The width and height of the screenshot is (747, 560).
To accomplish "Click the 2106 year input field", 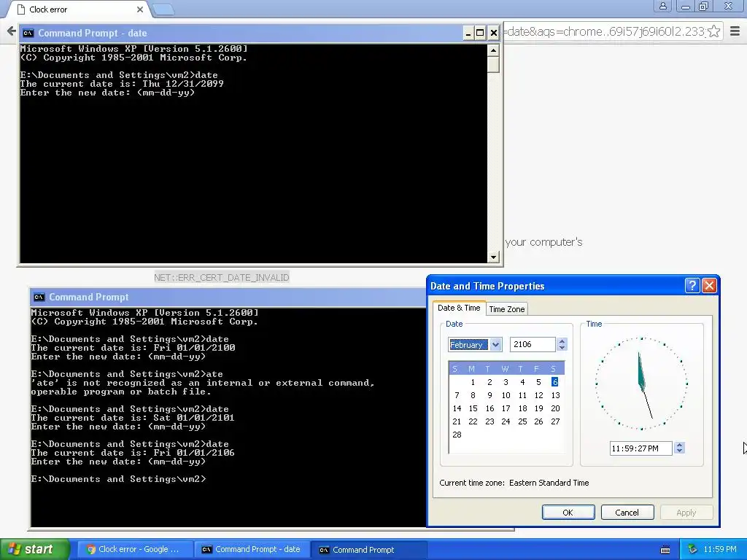I will click(x=533, y=344).
